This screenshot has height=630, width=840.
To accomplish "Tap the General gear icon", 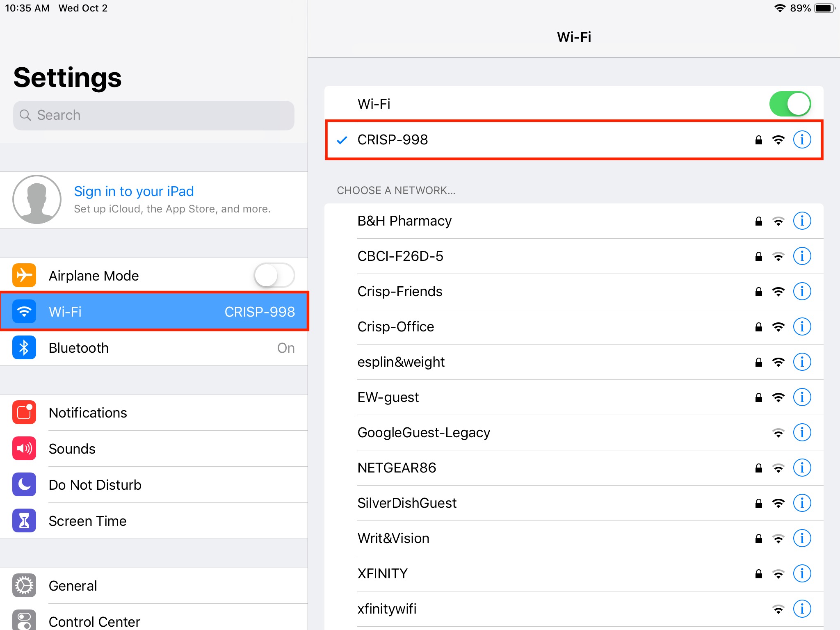I will pos(24,586).
